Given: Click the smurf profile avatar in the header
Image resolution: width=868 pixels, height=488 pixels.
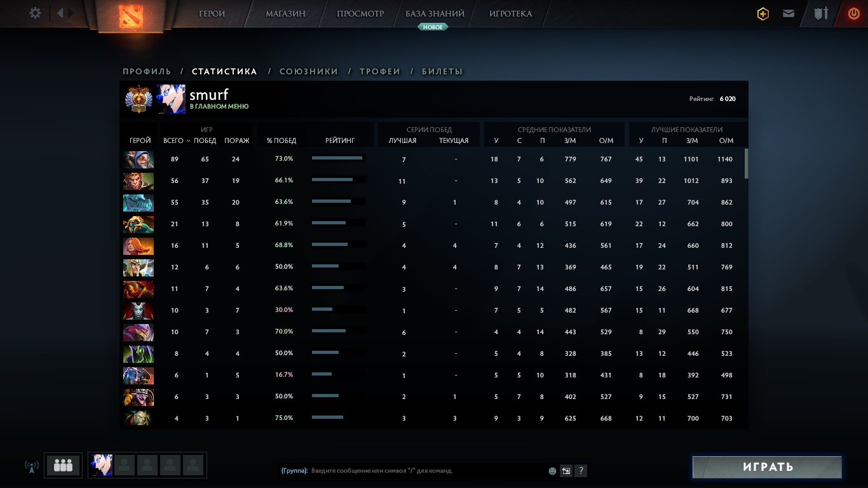Looking at the screenshot, I should point(172,98).
